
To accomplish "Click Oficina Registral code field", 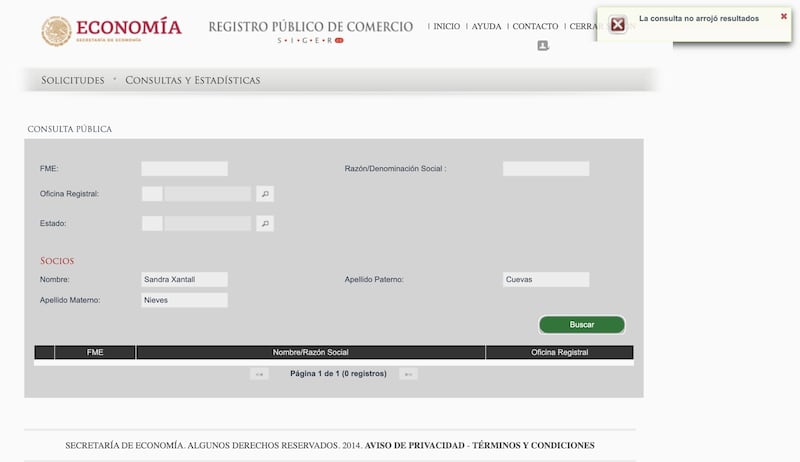I will (152, 194).
